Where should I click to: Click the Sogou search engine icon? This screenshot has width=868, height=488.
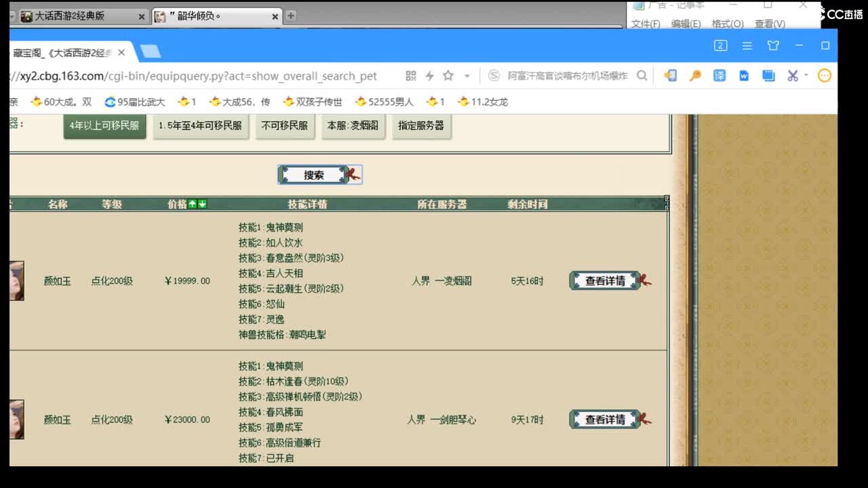494,76
